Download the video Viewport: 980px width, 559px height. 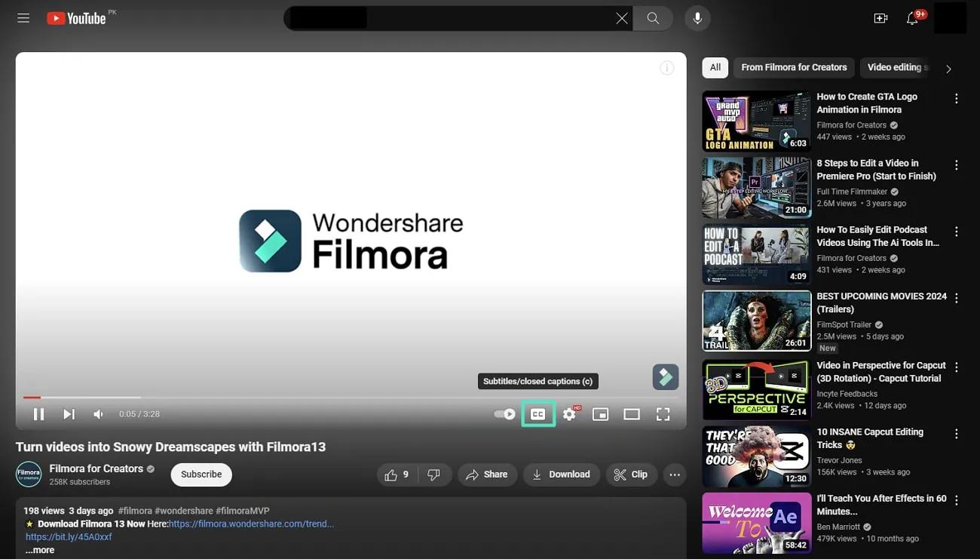tap(562, 475)
